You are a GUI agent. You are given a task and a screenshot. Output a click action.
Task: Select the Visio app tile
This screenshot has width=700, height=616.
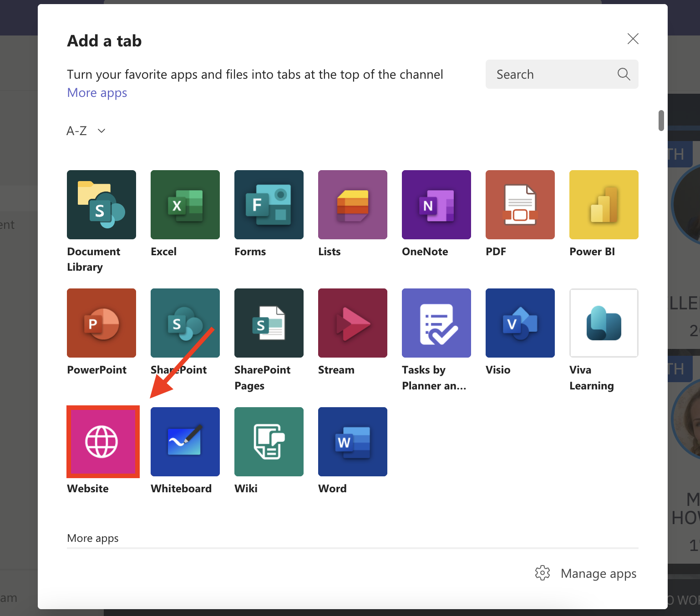[x=520, y=323]
